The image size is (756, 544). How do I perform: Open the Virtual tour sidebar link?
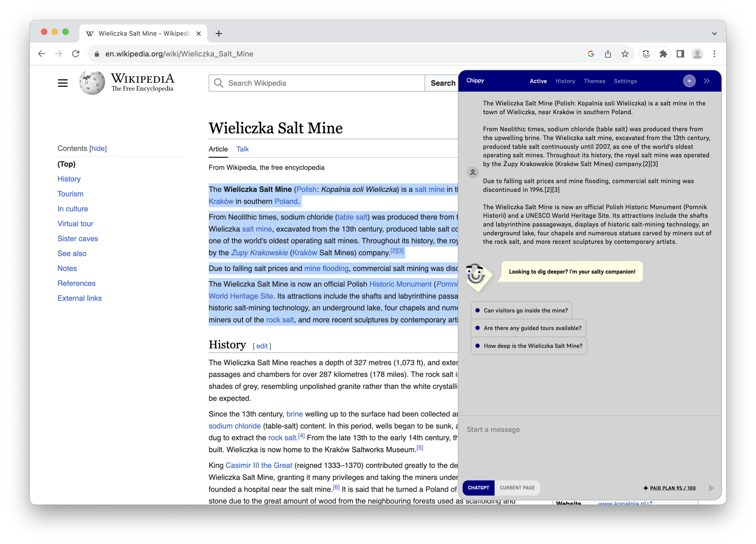click(x=75, y=223)
